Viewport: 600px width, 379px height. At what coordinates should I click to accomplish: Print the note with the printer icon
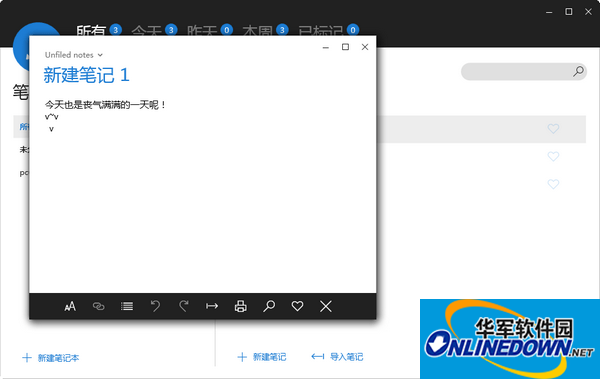pyautogui.click(x=240, y=306)
